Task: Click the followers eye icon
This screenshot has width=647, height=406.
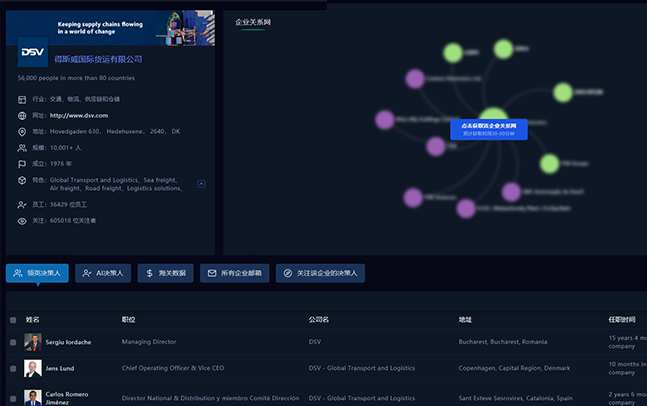Action: [x=22, y=221]
